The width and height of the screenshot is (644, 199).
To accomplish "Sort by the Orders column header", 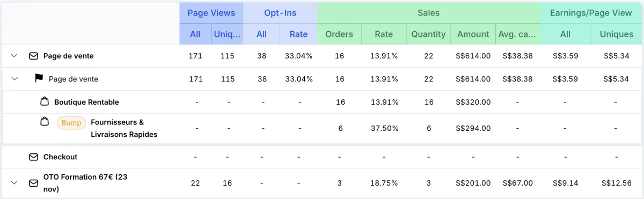I will point(339,34).
